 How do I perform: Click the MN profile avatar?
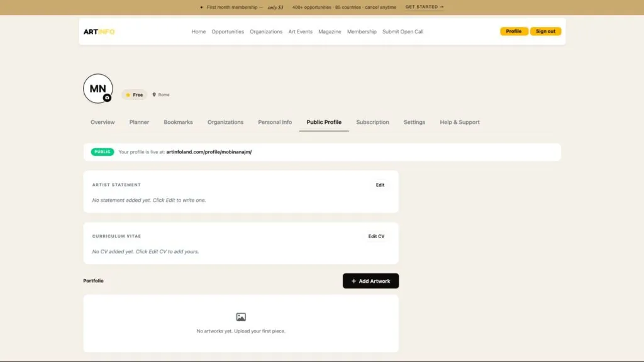(97, 88)
